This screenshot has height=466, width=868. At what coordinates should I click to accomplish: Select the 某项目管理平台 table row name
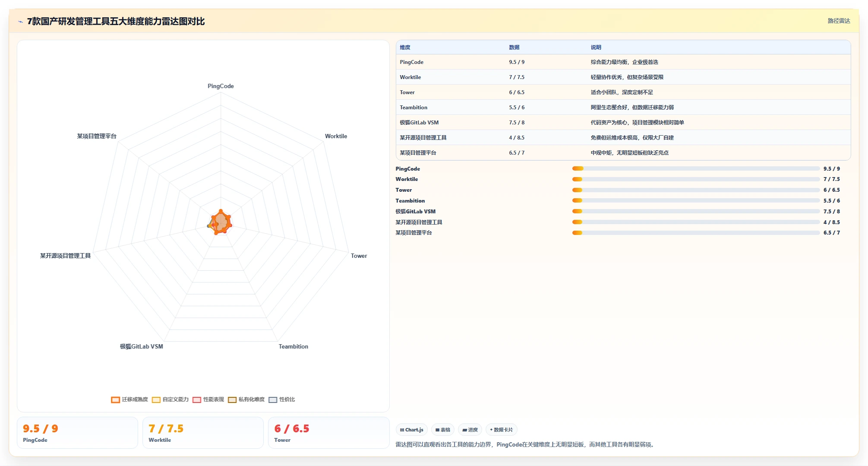(x=418, y=153)
